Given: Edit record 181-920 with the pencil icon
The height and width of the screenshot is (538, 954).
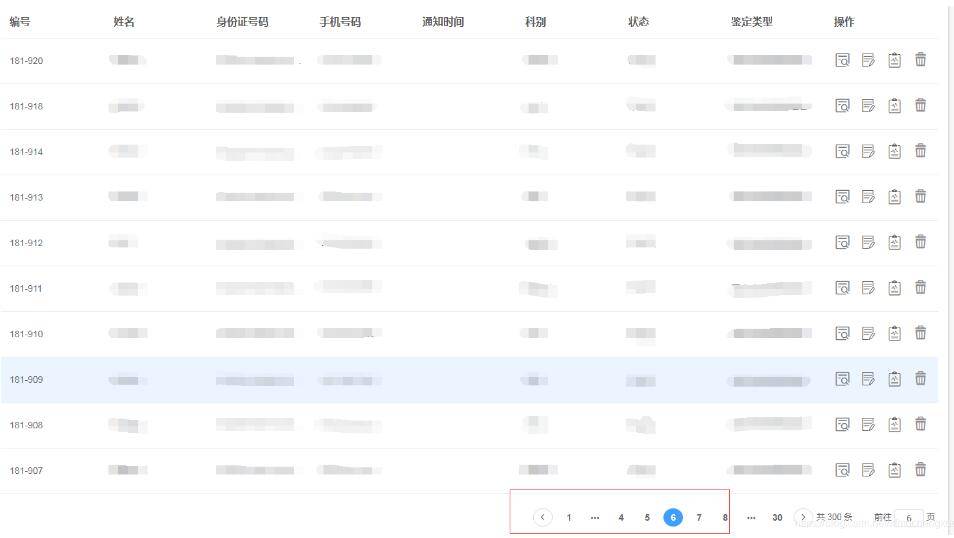Looking at the screenshot, I should pos(868,60).
